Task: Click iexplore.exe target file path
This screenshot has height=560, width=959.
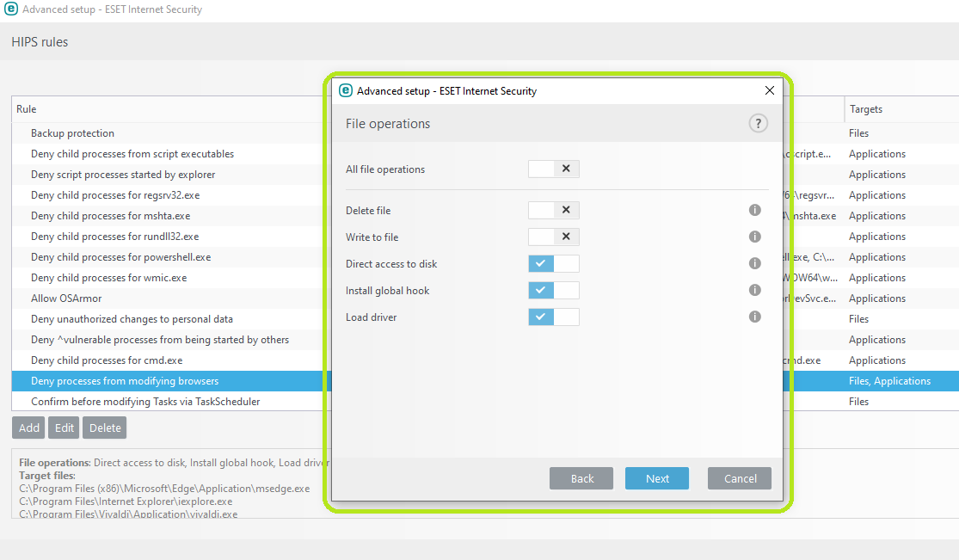Action: pyautogui.click(x=126, y=502)
